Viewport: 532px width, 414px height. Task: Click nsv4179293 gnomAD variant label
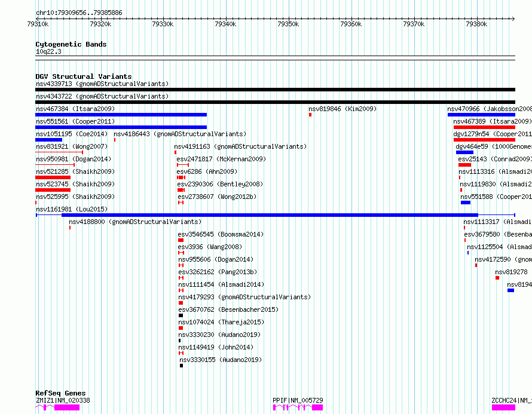pos(244,297)
